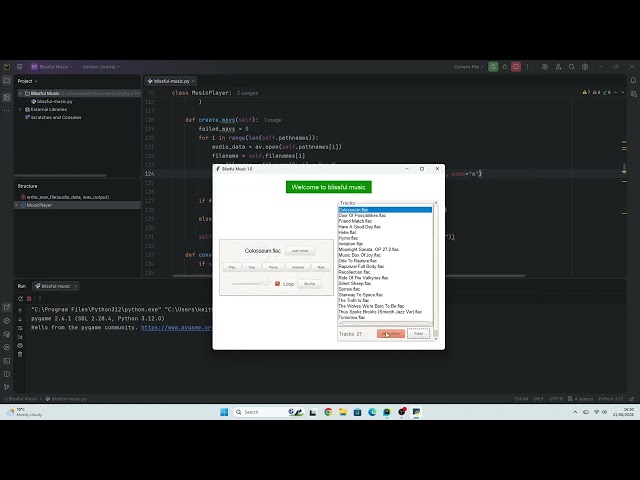Stop the running program from the top toolbar
The height and width of the screenshot is (480, 640).
tap(516, 67)
